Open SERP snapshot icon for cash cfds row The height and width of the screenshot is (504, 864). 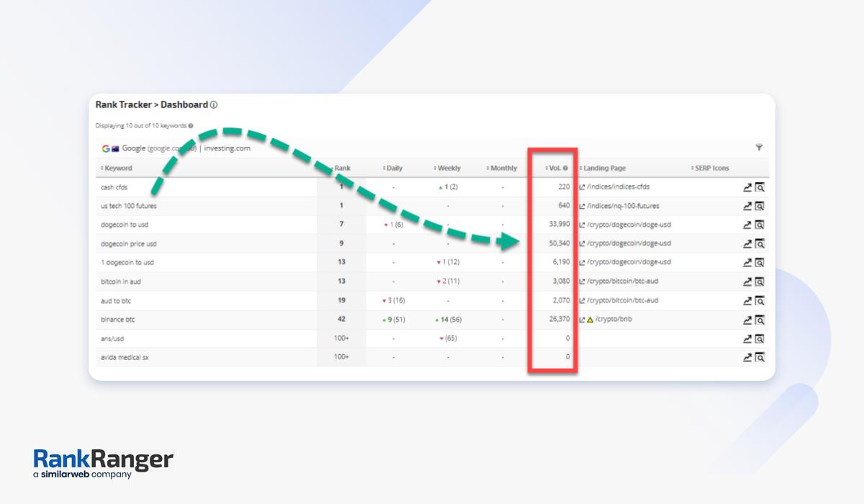point(759,187)
